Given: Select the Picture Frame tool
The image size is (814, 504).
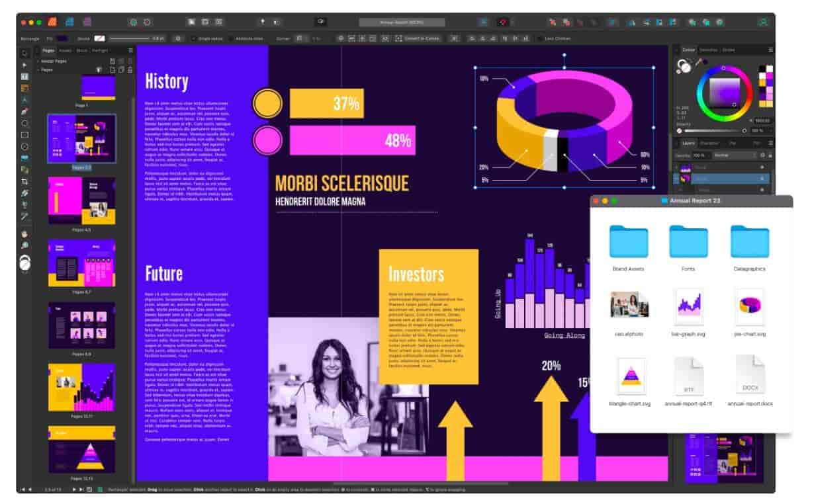Looking at the screenshot, I should [24, 146].
